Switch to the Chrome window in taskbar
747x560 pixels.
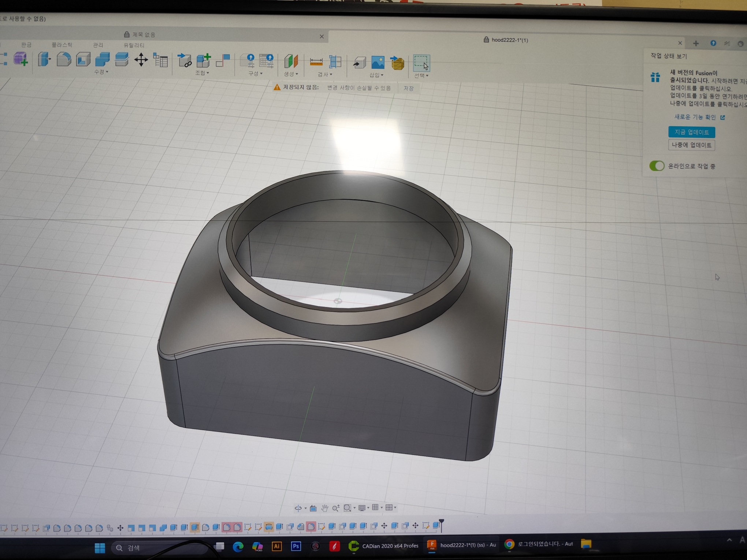click(x=539, y=544)
